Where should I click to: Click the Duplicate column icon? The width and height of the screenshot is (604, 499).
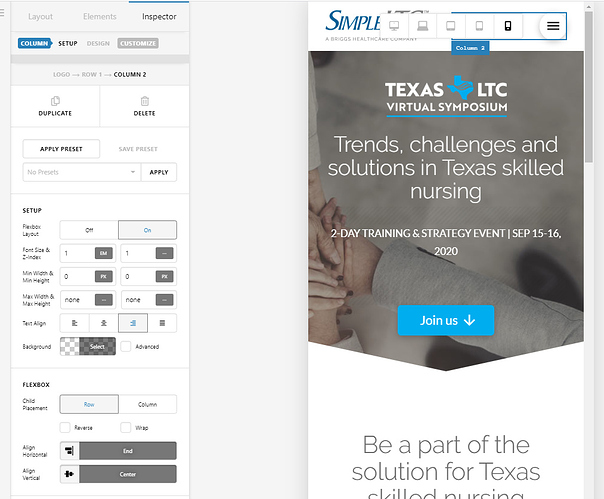55,101
